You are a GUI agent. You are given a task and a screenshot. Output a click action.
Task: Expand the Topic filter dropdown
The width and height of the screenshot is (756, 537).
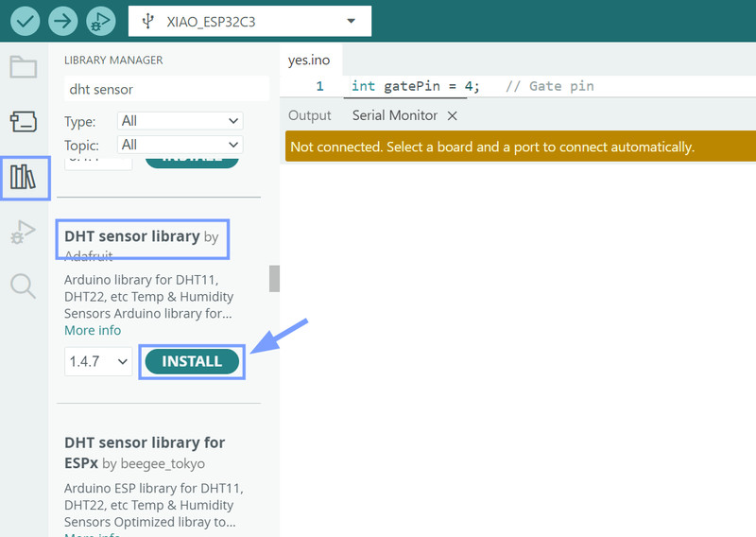tap(180, 145)
